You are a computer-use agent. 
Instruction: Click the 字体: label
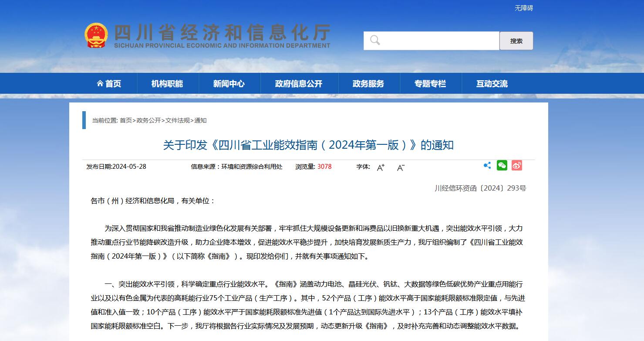363,167
